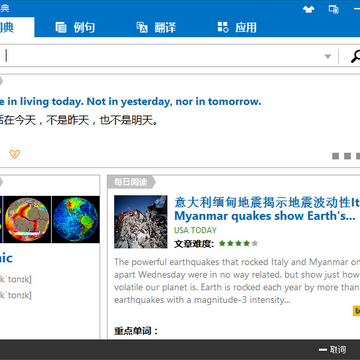Viewport: 360px width, 360px height.
Task: Open the 应用 tab
Action: point(237,27)
